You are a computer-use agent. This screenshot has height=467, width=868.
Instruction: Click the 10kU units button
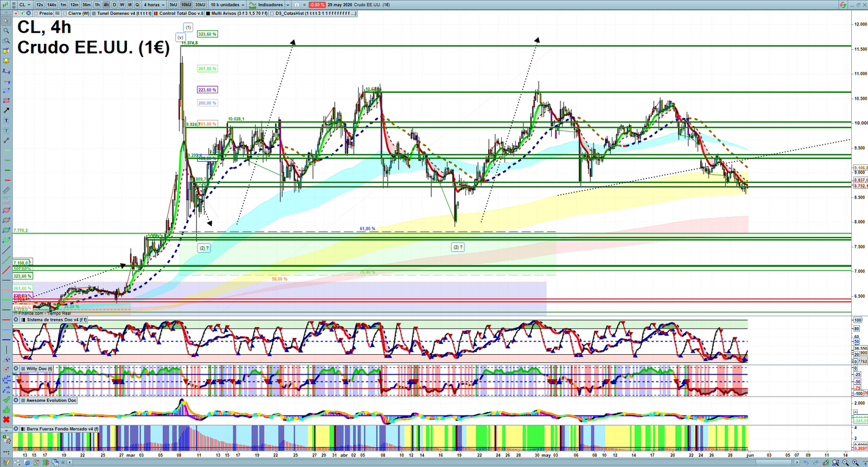pos(186,5)
